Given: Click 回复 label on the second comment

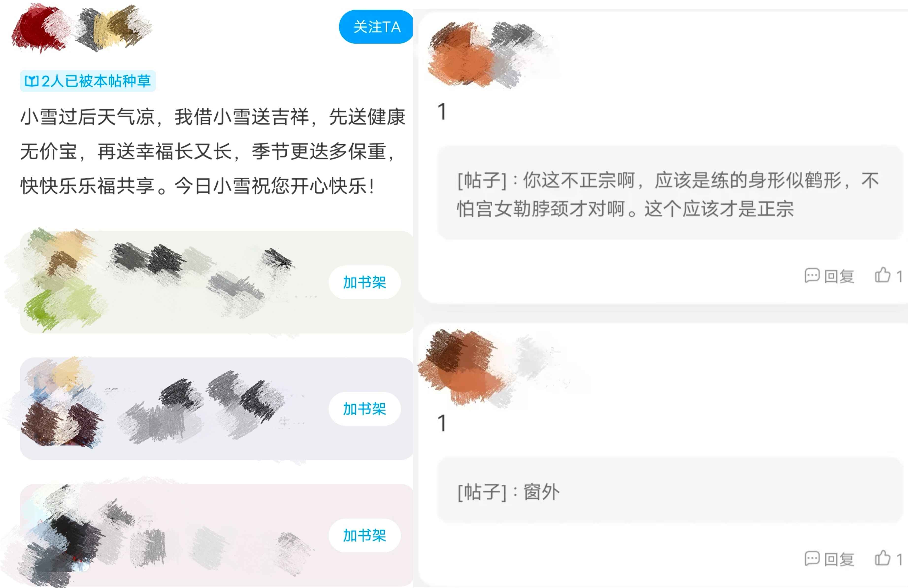Looking at the screenshot, I should 839,559.
